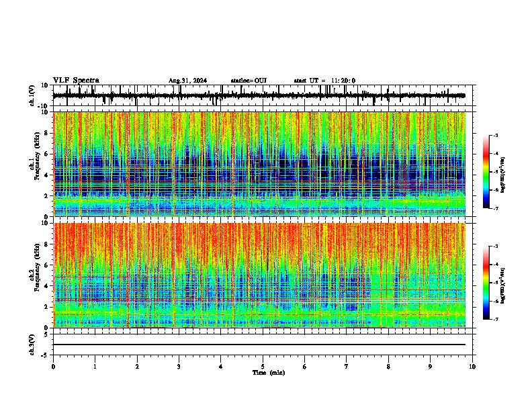
Task: Click the "Time (min)" x-axis label
Action: coord(269,373)
